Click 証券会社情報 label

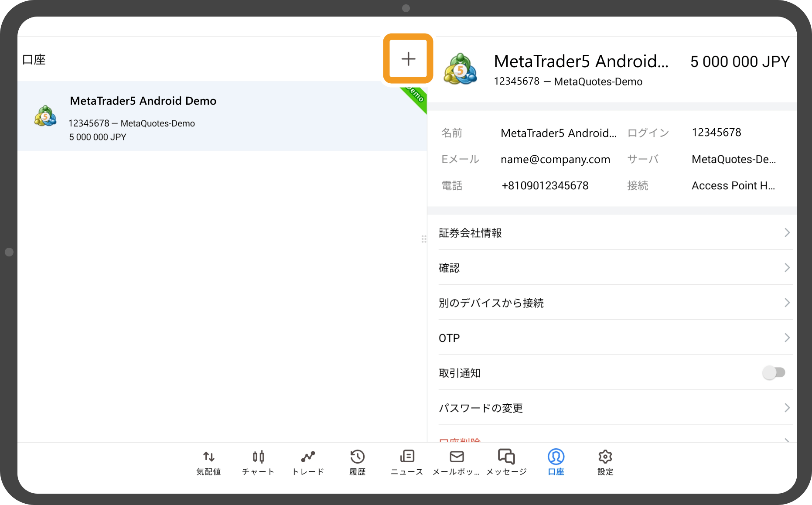click(x=470, y=233)
